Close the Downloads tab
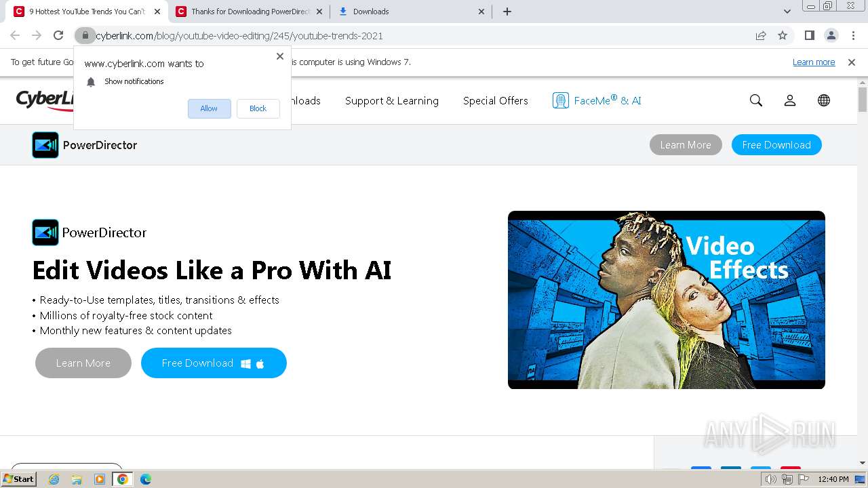The width and height of the screenshot is (868, 488). 481,12
